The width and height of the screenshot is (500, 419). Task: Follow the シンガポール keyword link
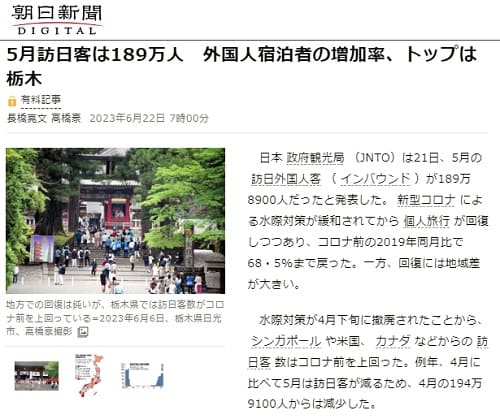(286, 341)
